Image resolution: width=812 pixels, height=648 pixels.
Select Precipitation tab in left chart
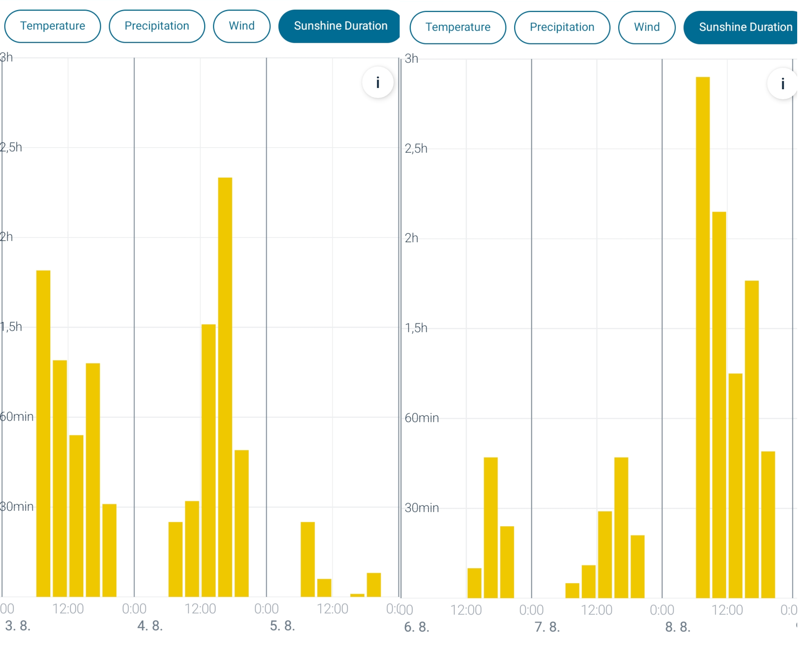(156, 26)
